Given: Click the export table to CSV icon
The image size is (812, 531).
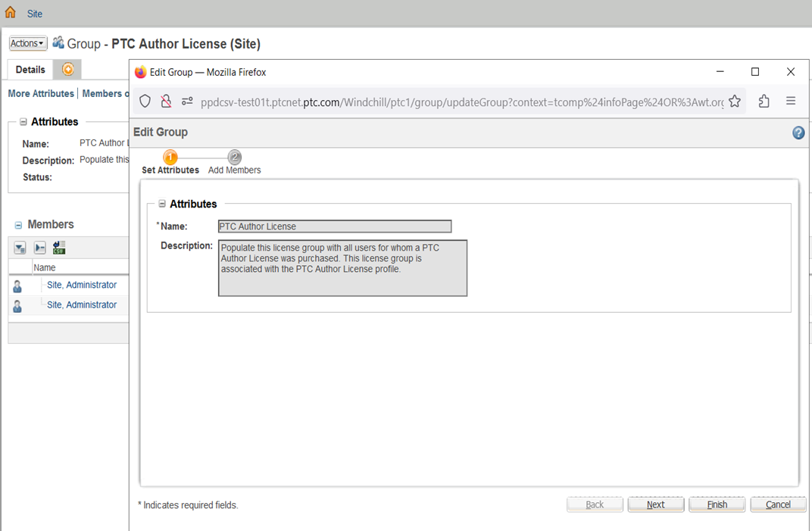Looking at the screenshot, I should (x=58, y=247).
